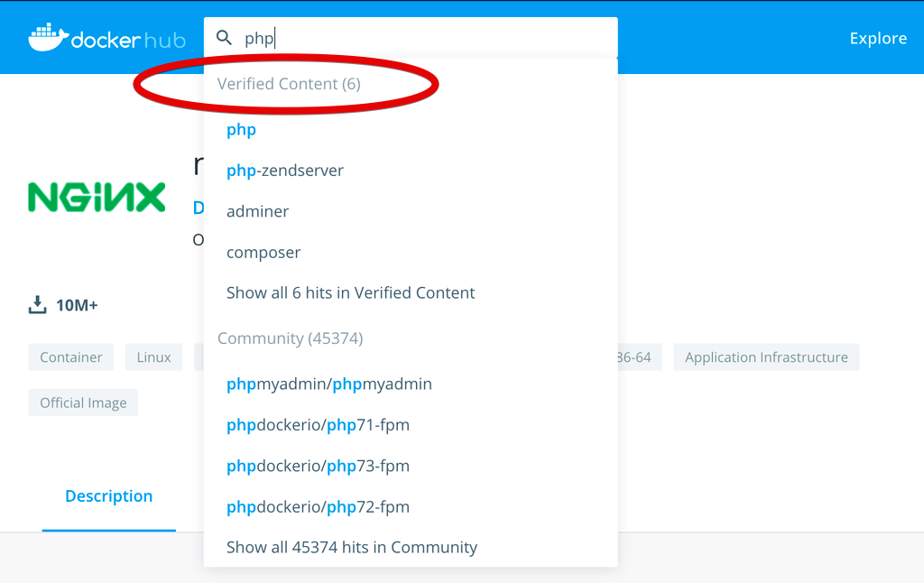This screenshot has height=583, width=924.
Task: Click the search magnifying glass icon
Action: [x=224, y=38]
